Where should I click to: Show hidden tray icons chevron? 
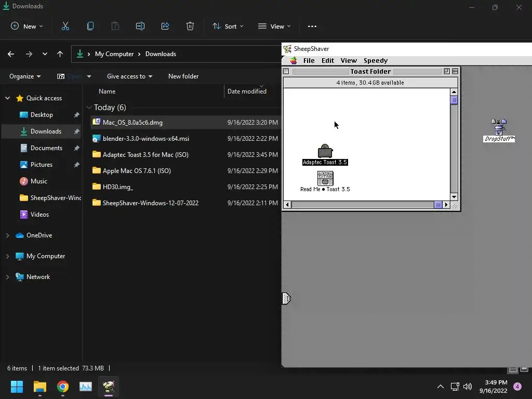click(x=441, y=387)
